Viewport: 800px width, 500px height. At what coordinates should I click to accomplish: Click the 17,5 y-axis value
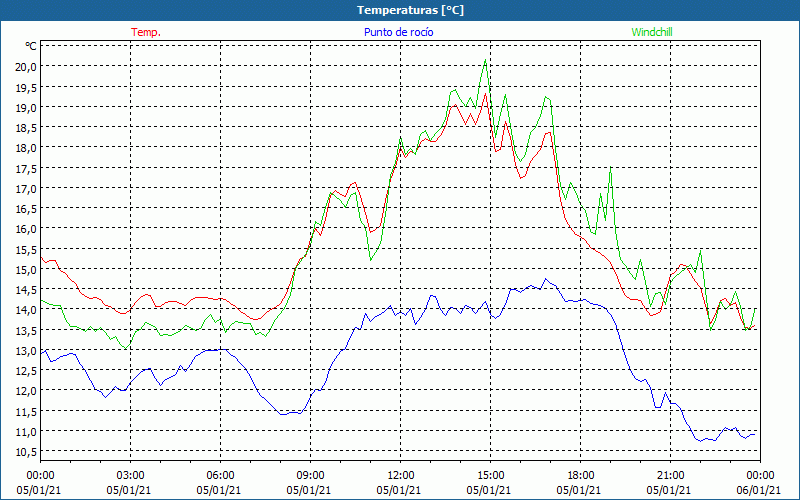point(27,168)
